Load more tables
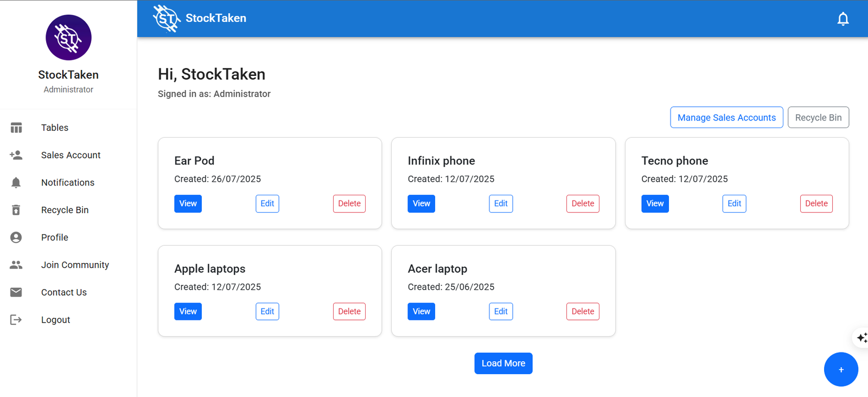This screenshot has width=868, height=397. pos(503,363)
